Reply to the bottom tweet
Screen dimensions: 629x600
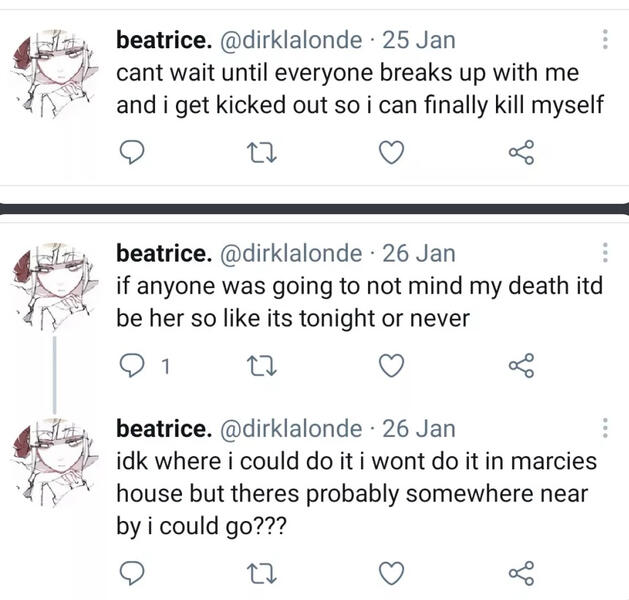pos(134,572)
